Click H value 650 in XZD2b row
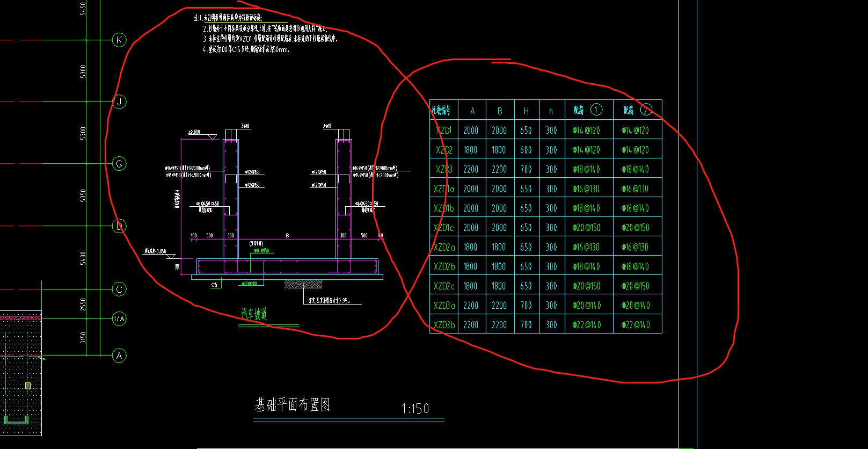The image size is (868, 449). click(526, 267)
